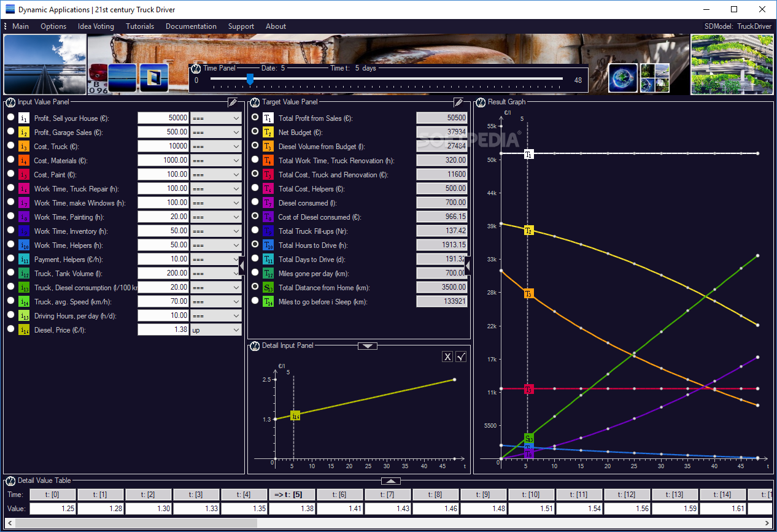Click the t: [10] time column button
777x532 pixels.
[532, 495]
